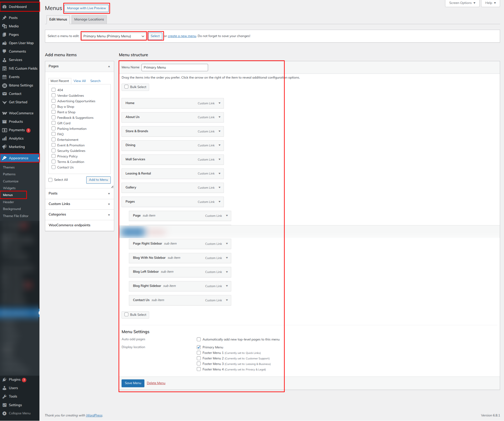The height and width of the screenshot is (421, 504).
Task: Open Media via its sidebar icon
Action: point(4,26)
